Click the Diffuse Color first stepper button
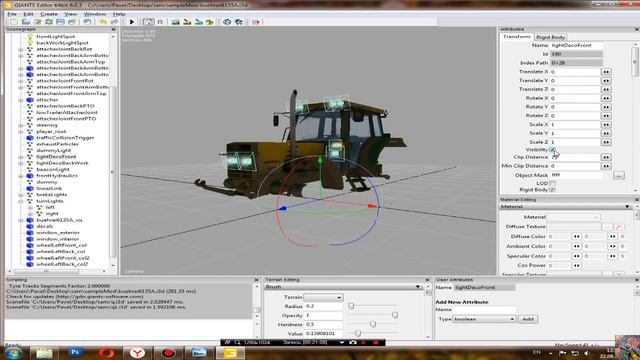The image size is (640, 360). 576,236
